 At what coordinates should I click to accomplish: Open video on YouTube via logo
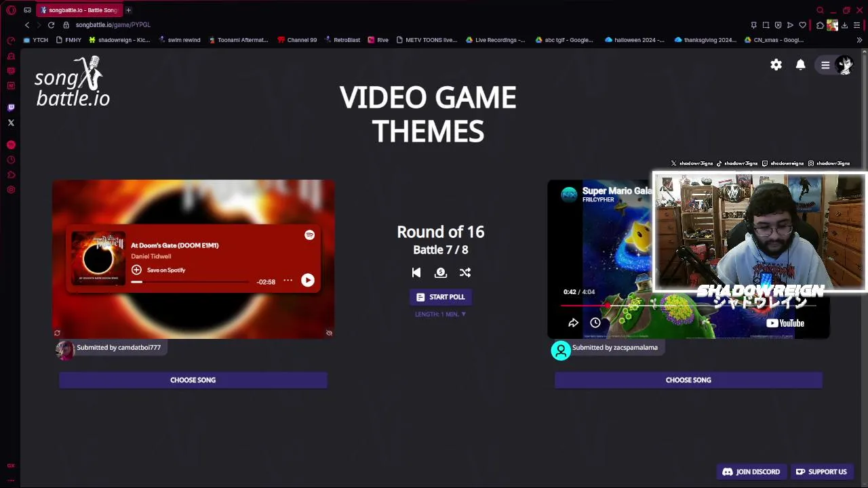[x=785, y=323]
